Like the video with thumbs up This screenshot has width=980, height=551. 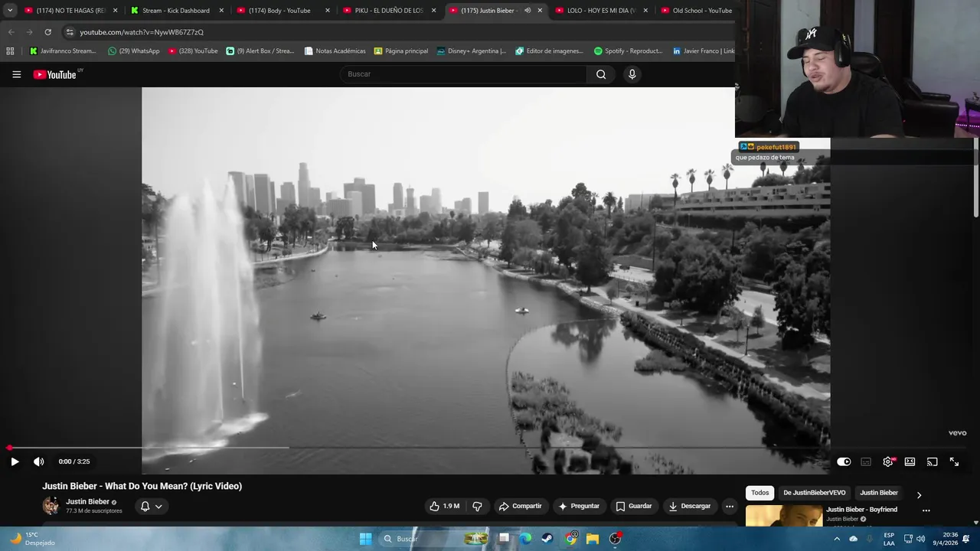[x=445, y=506]
